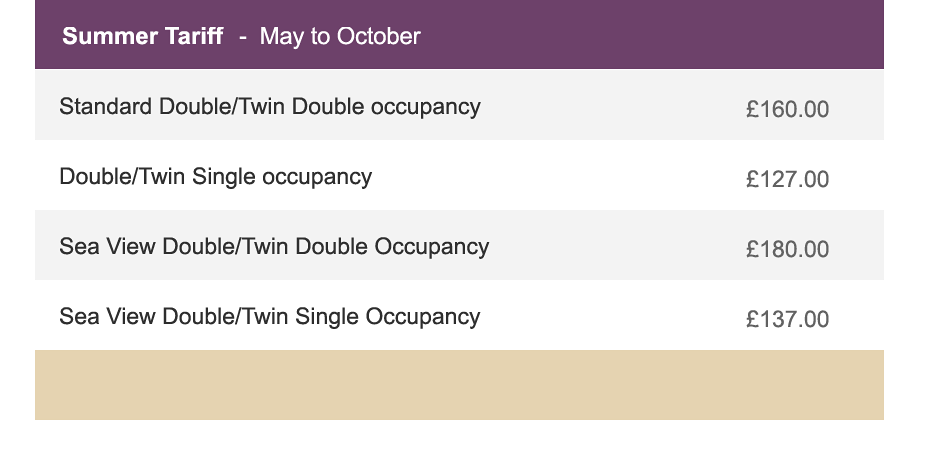
Task: Select Sea View Double/Twin Single Occupancy
Action: point(269,317)
